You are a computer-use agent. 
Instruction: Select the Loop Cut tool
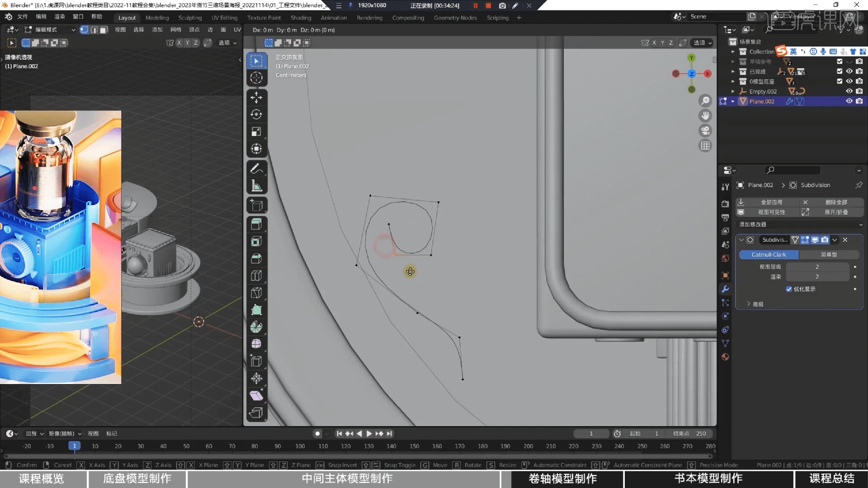pos(256,276)
